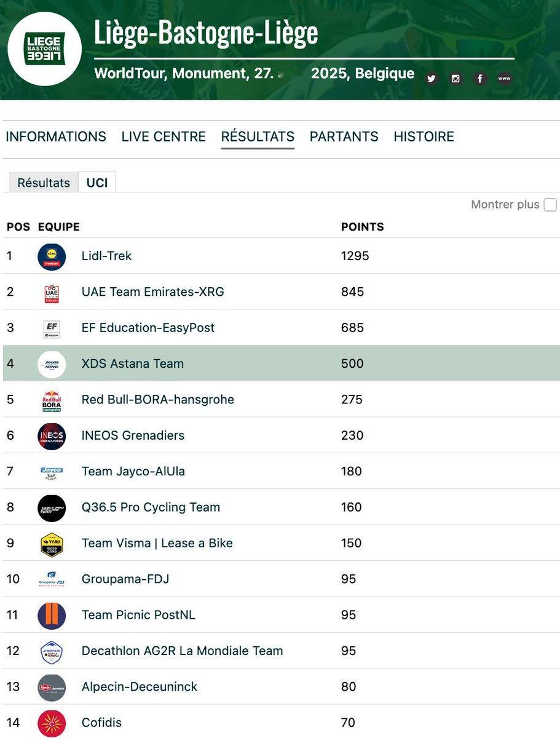Click the Red Bull-BORA-hansgrohe logo
This screenshot has width=560, height=738.
52,400
